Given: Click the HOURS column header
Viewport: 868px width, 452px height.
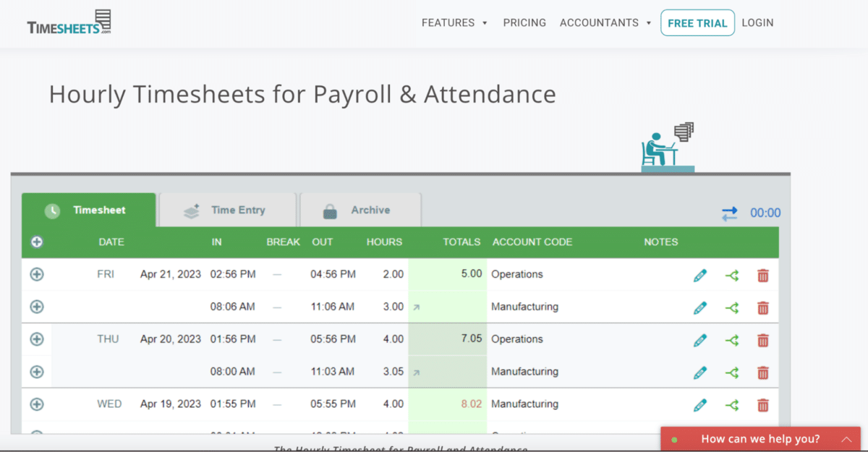Looking at the screenshot, I should click(x=384, y=242).
